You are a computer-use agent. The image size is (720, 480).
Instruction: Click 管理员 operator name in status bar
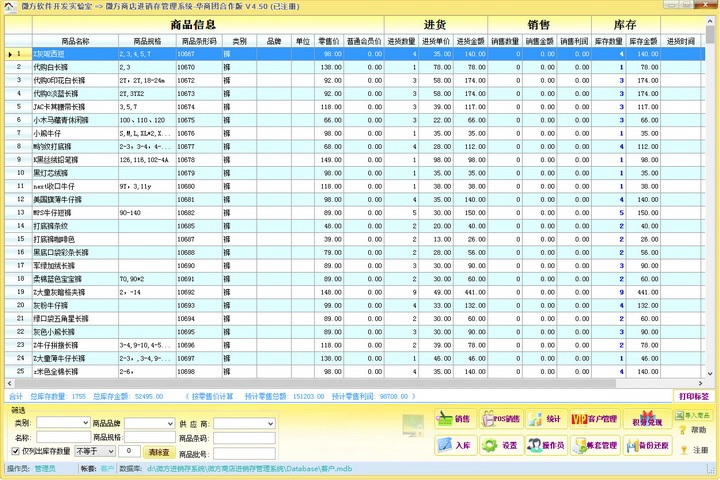click(45, 469)
